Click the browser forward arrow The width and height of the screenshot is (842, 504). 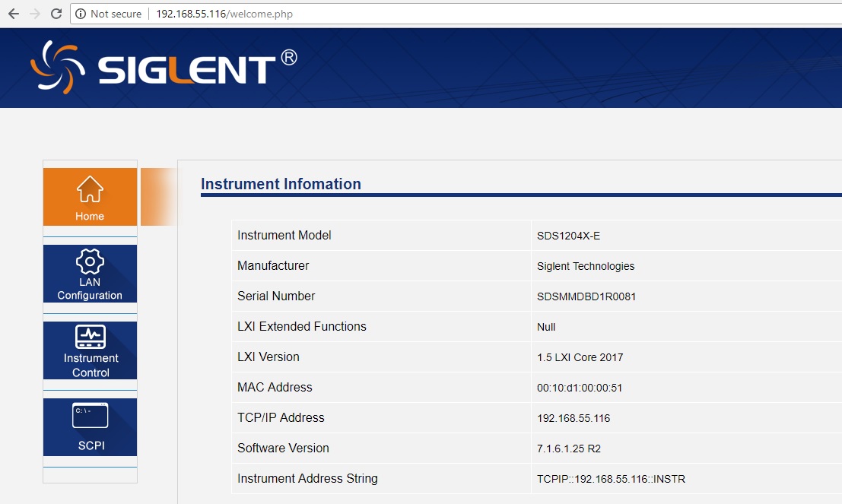(34, 14)
